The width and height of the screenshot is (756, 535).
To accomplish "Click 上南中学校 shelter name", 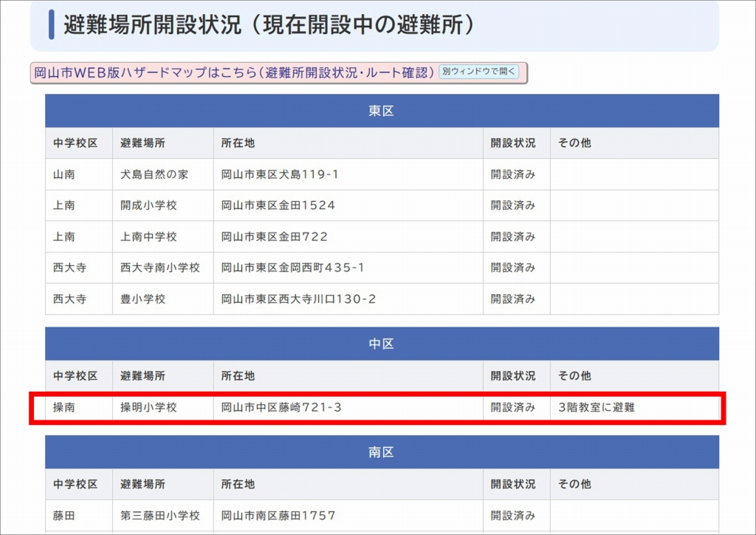I will (x=148, y=236).
